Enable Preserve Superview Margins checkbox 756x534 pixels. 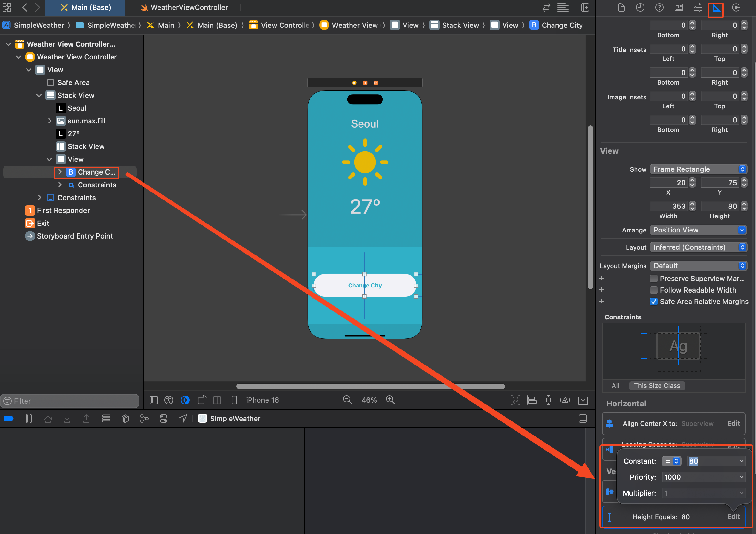654,279
